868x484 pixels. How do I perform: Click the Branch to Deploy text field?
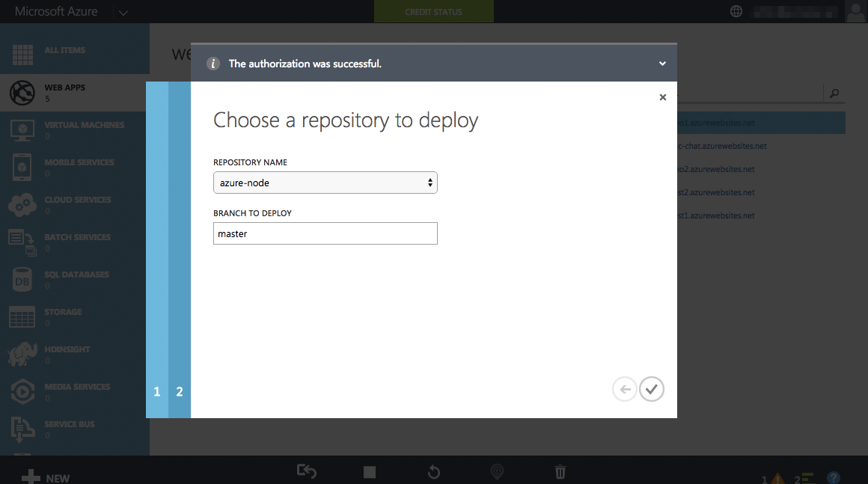[325, 233]
